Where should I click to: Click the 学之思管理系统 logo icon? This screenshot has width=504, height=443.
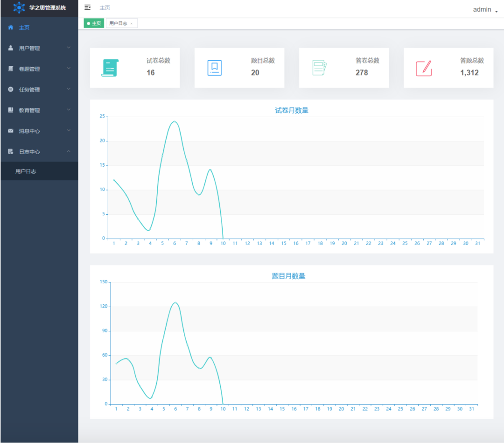point(19,7)
